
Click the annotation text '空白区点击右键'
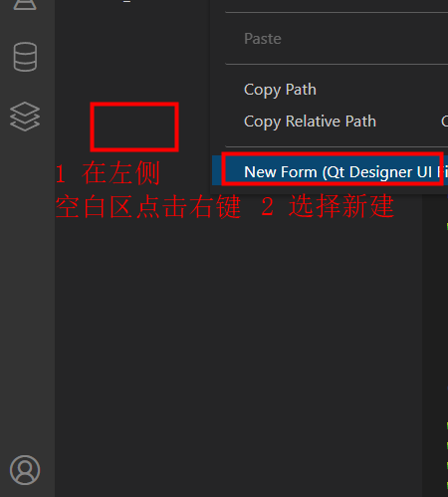(148, 207)
